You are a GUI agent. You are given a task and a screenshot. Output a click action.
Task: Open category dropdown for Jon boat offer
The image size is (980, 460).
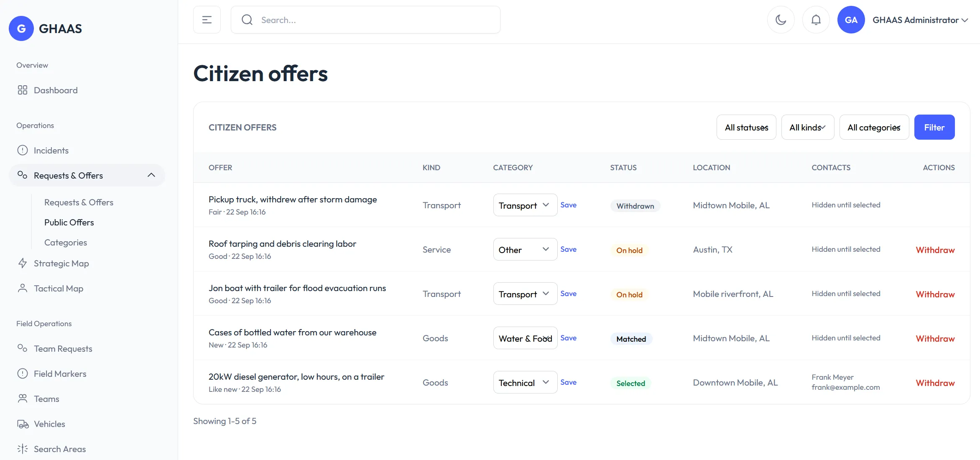pos(525,294)
